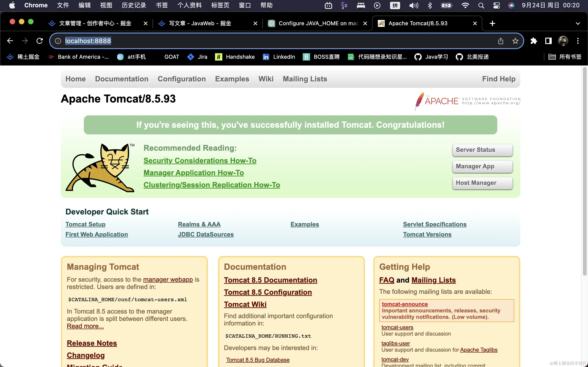
Task: Click the browser back arrow
Action: click(10, 41)
